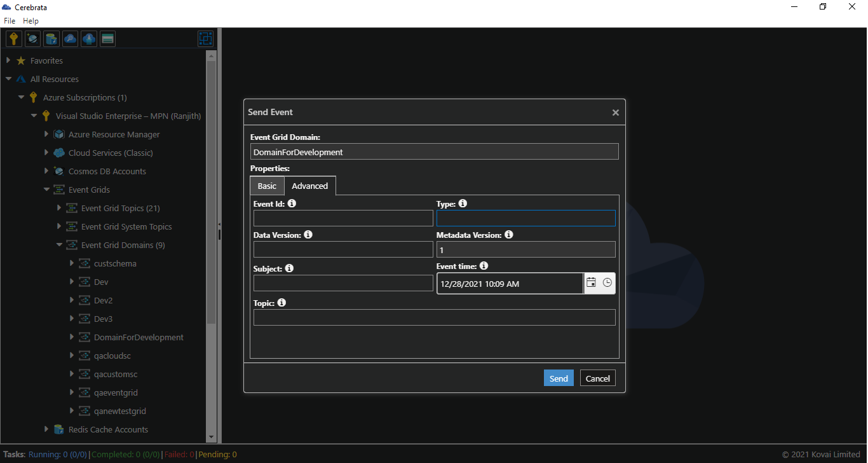Click the Azure Resource Manager cube icon
The width and height of the screenshot is (868, 463).
tap(59, 134)
